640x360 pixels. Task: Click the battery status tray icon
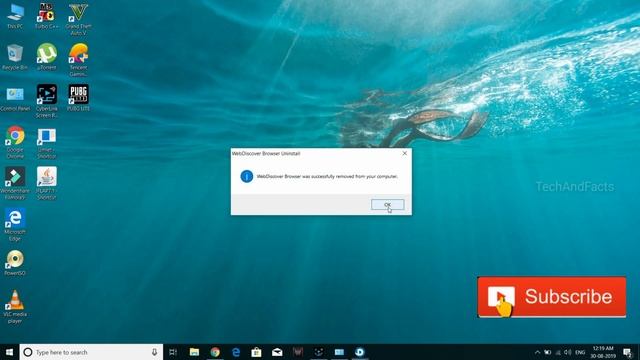[x=547, y=352]
